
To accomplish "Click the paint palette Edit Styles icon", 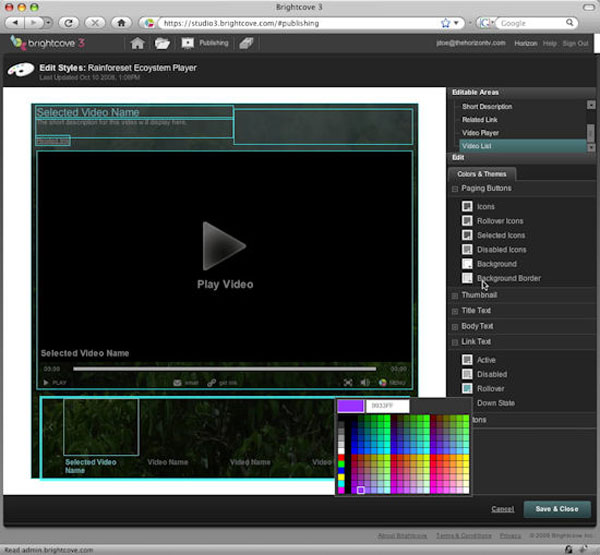I will point(21,70).
